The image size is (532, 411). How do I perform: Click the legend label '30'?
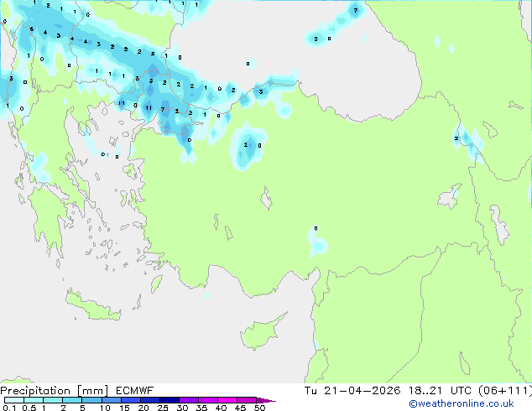pos(182,408)
